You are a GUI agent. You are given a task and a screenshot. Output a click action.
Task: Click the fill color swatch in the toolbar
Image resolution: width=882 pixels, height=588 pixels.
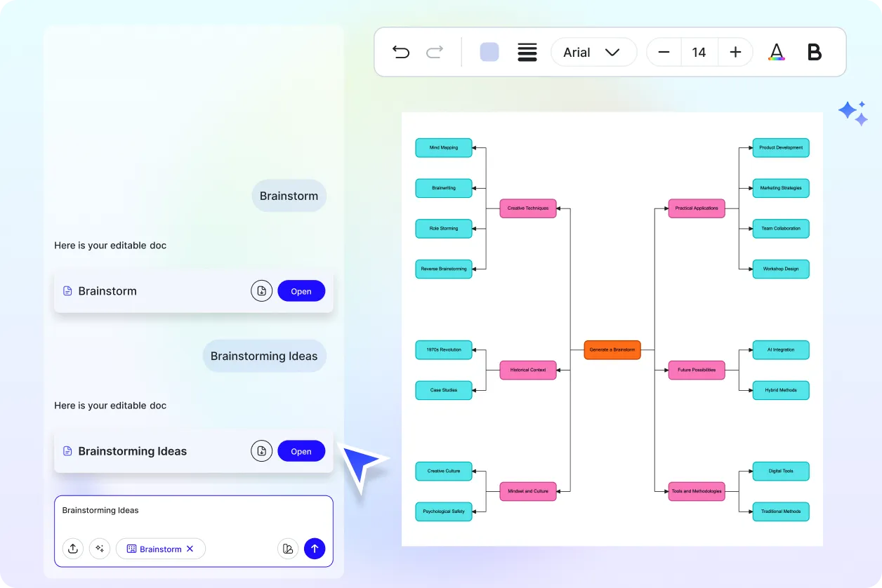tap(489, 52)
